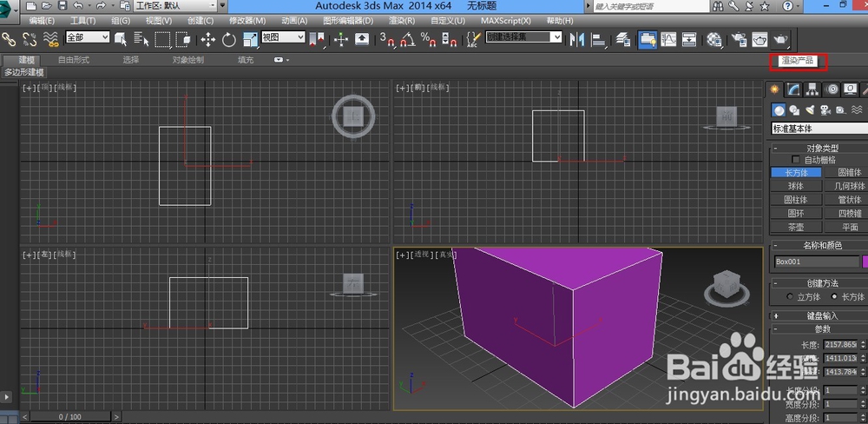Enable the 自动栅格 checkbox
Viewport: 868px width, 424px height.
(796, 160)
